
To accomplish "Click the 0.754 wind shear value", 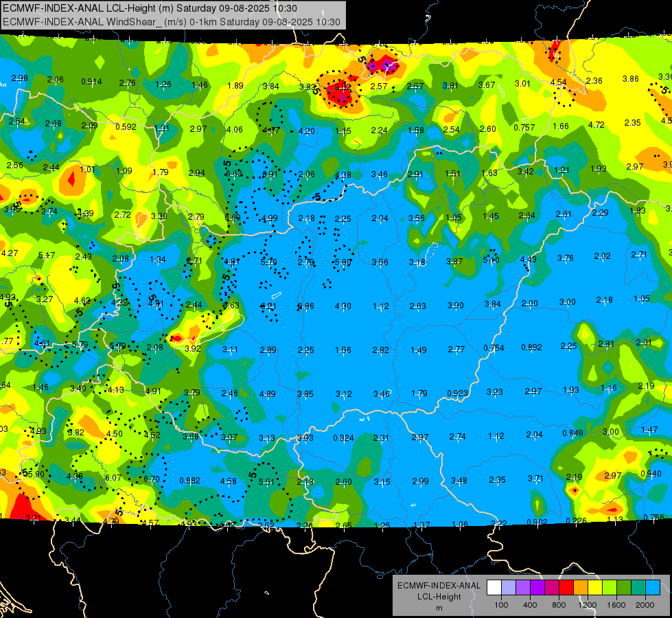I will (494, 348).
